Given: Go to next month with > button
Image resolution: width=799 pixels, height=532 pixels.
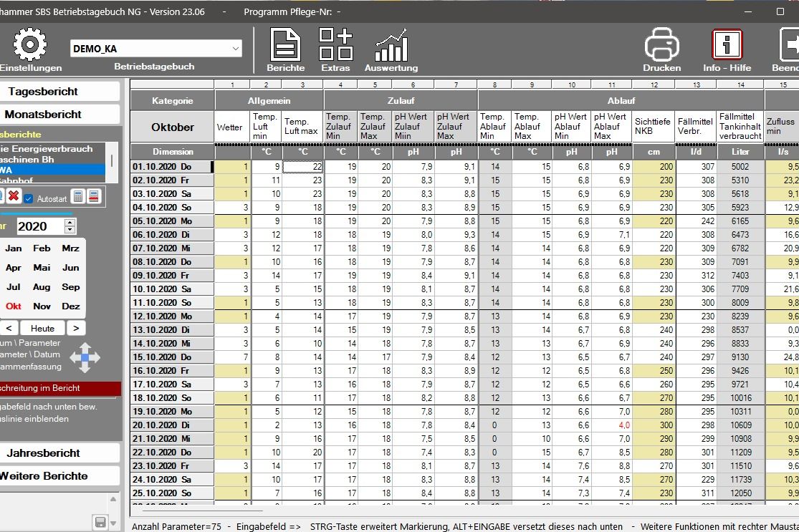Looking at the screenshot, I should point(76,329).
